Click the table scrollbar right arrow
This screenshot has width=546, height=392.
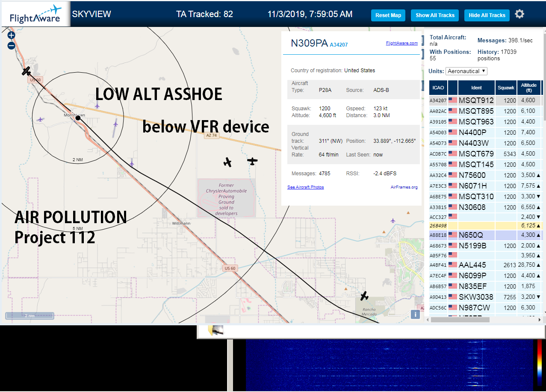coord(539,320)
